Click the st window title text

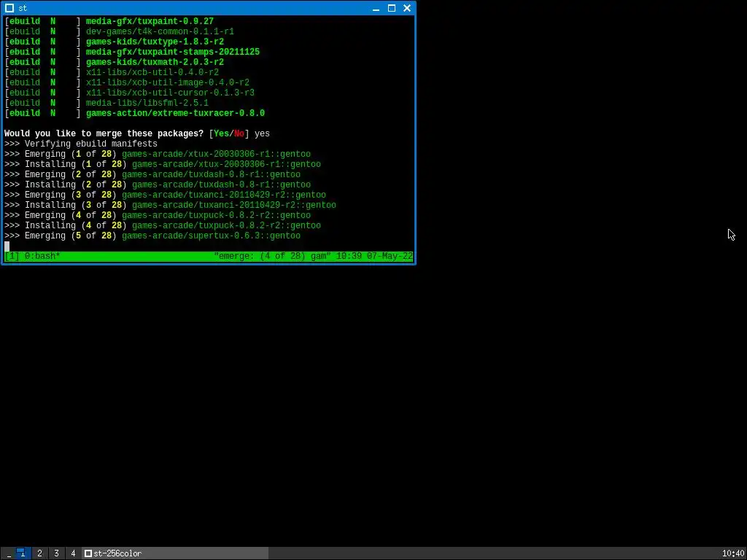23,8
